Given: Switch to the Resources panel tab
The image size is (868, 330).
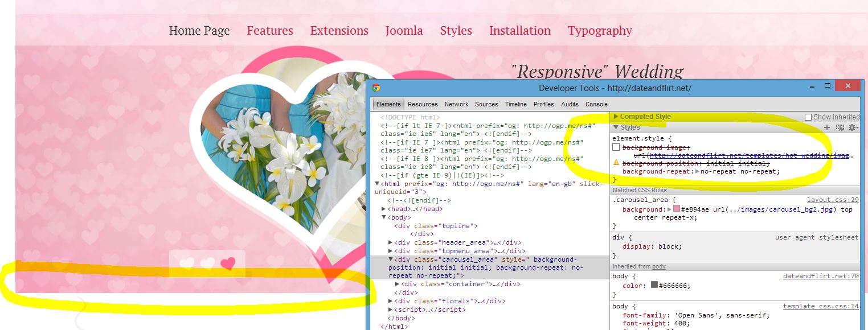Looking at the screenshot, I should [x=423, y=104].
